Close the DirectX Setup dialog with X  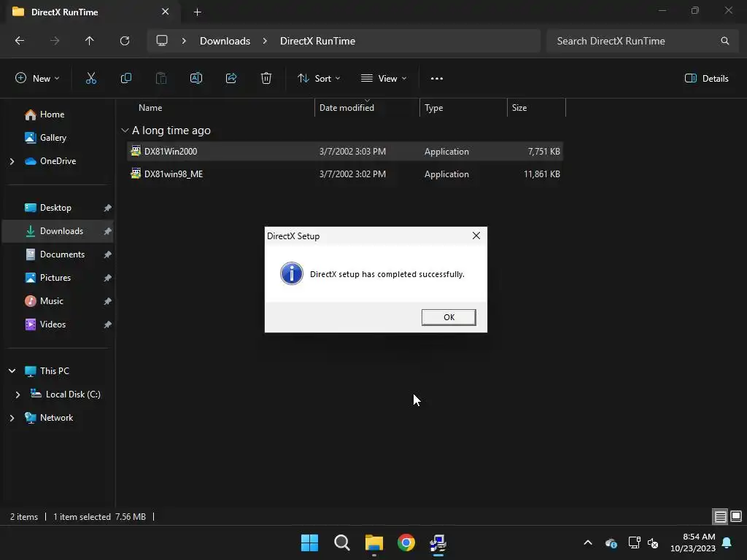(x=476, y=236)
